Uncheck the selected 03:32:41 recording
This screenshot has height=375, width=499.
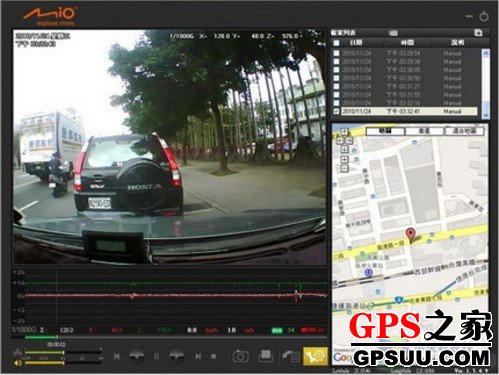pyautogui.click(x=337, y=111)
